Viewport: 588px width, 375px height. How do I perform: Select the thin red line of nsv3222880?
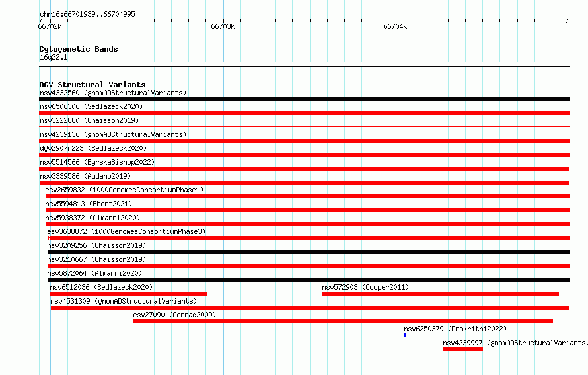pyautogui.click(x=304, y=127)
